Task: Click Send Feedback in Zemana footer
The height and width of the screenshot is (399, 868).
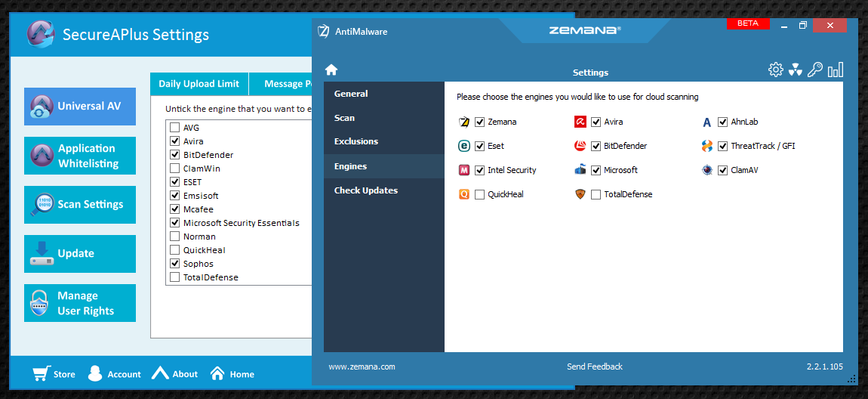Action: coord(595,367)
